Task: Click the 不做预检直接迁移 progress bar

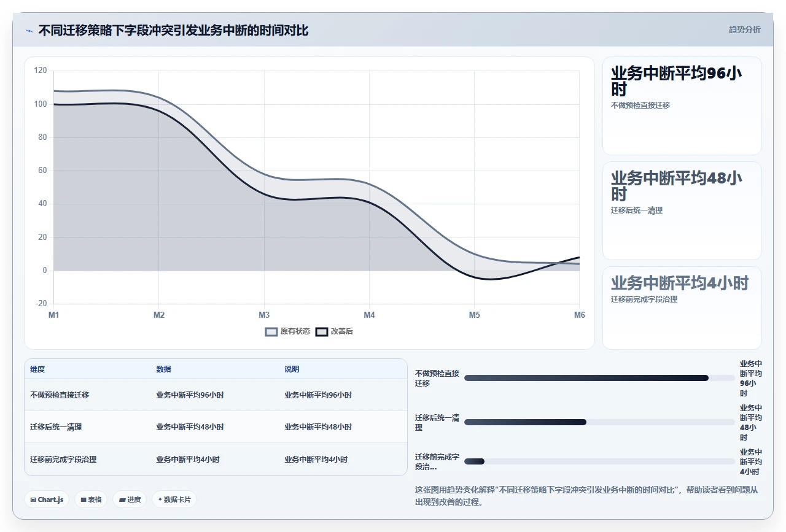Action: pyautogui.click(x=599, y=378)
